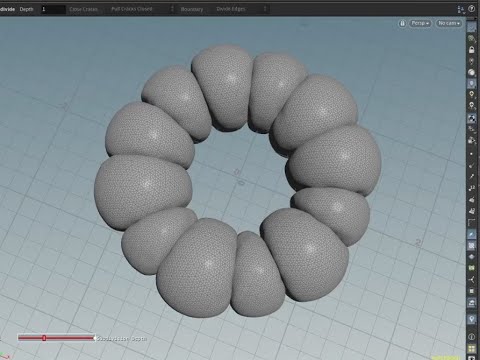
Task: Click the diamond-shaped icon in right toolbar
Action: click(x=471, y=257)
